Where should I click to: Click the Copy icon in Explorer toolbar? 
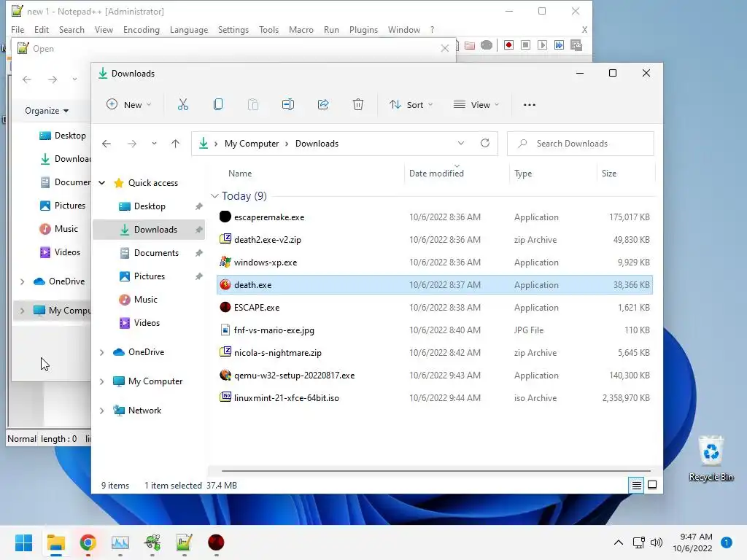point(218,105)
